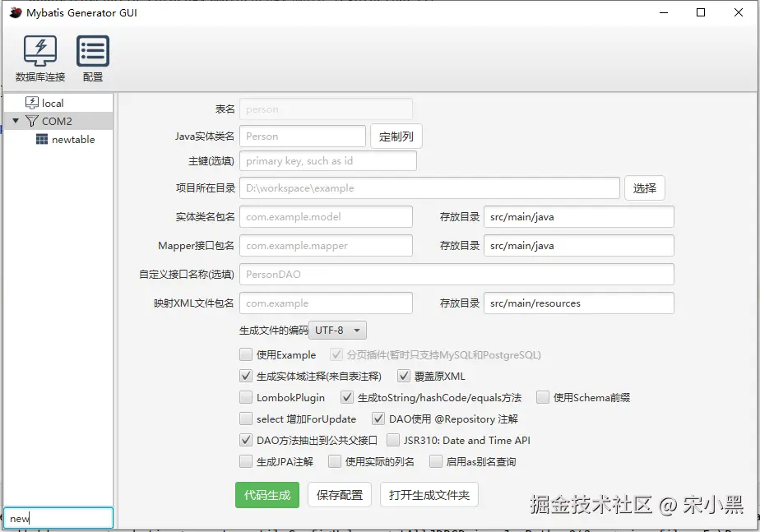Image resolution: width=760 pixels, height=532 pixels.
Task: Select the 'newtable' table row text
Action: [x=73, y=140]
